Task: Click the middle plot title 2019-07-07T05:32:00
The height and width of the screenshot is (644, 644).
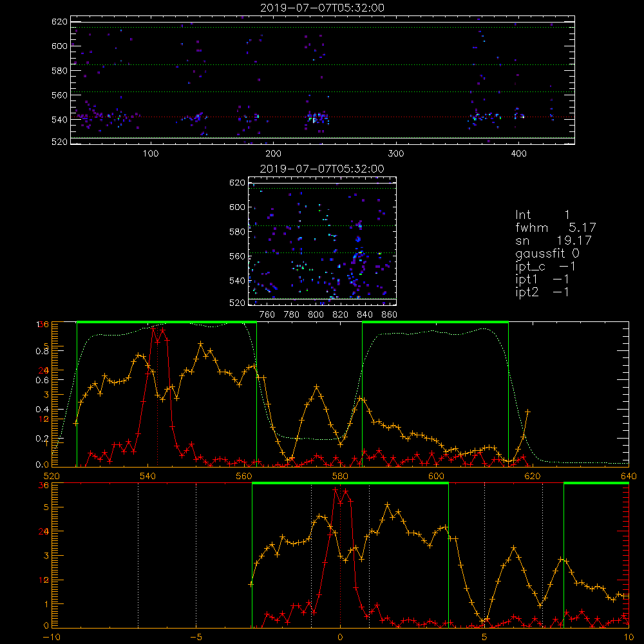Action: pyautogui.click(x=322, y=169)
